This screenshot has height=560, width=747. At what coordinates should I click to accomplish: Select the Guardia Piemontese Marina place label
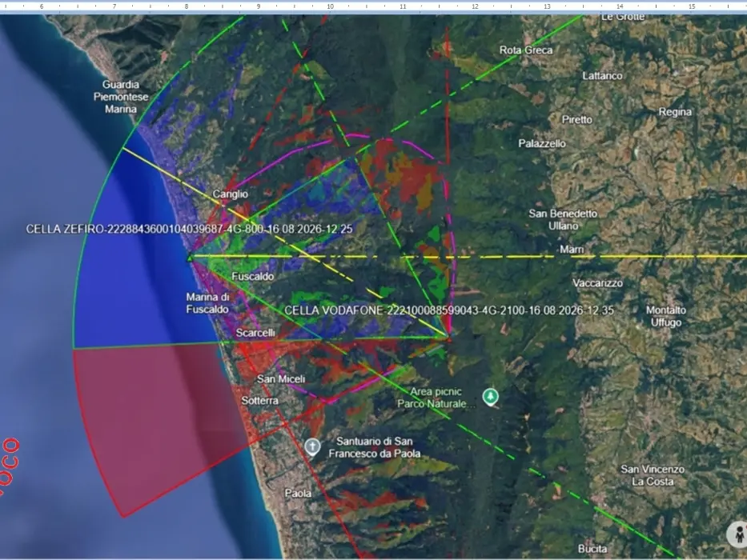[x=121, y=97]
